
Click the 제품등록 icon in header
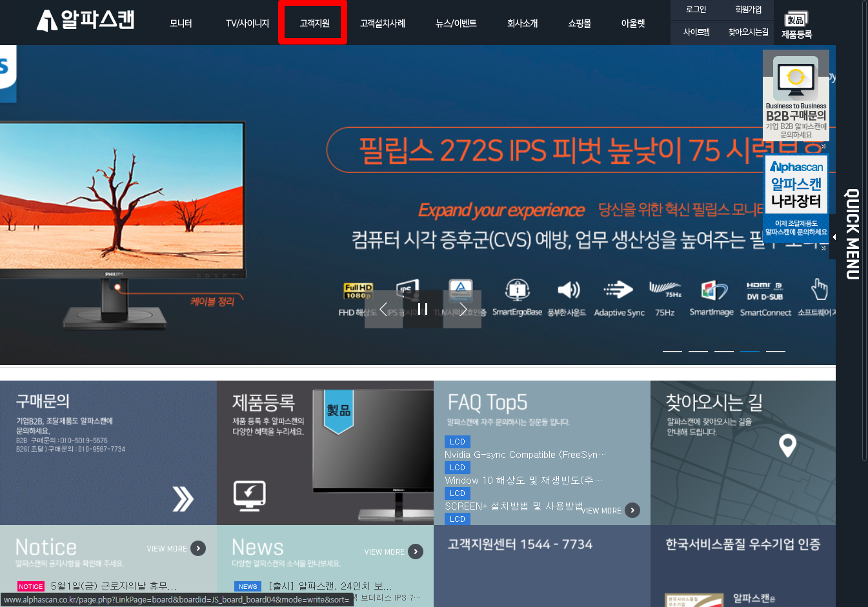point(796,26)
